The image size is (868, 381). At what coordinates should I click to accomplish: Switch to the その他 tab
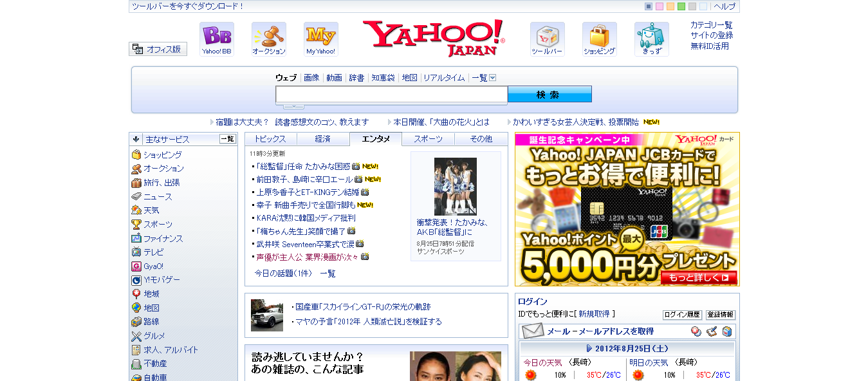coord(481,139)
